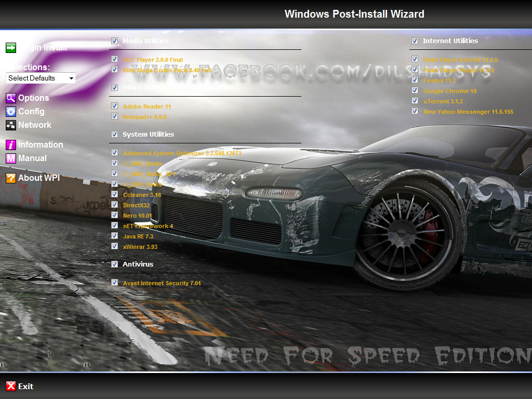
Task: Toggle the Adobe Reader 11 checkbox
Action: (114, 106)
